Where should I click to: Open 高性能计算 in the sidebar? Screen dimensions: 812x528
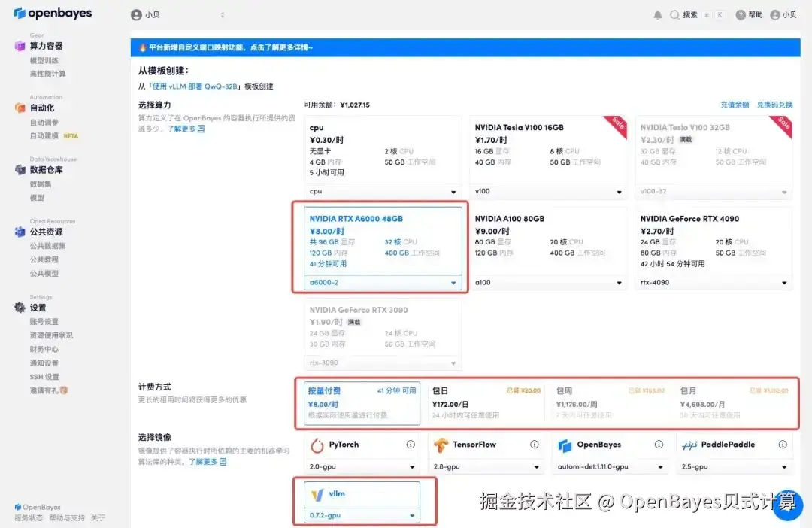point(47,74)
